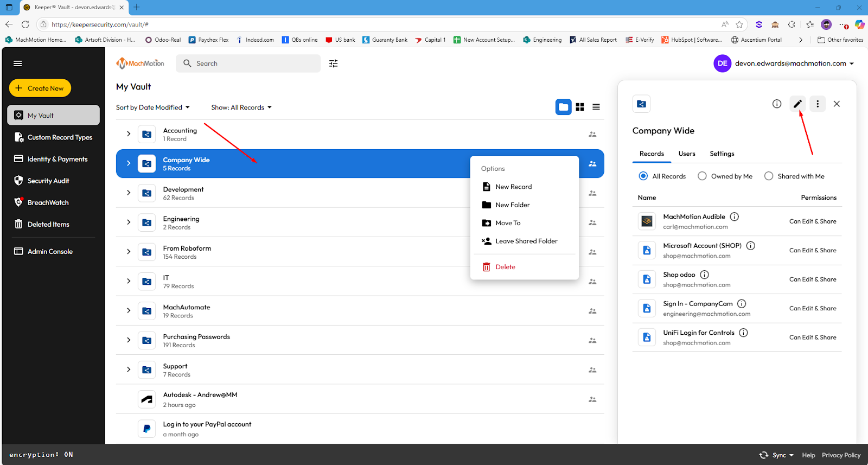Viewport: 868px width, 465px height.
Task: Click the Create New button
Action: tap(40, 88)
